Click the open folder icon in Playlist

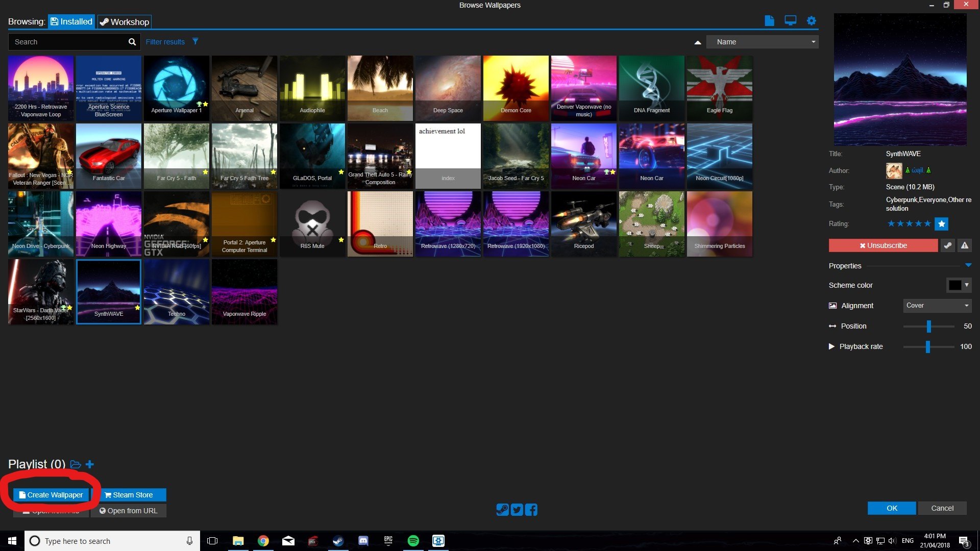76,464
